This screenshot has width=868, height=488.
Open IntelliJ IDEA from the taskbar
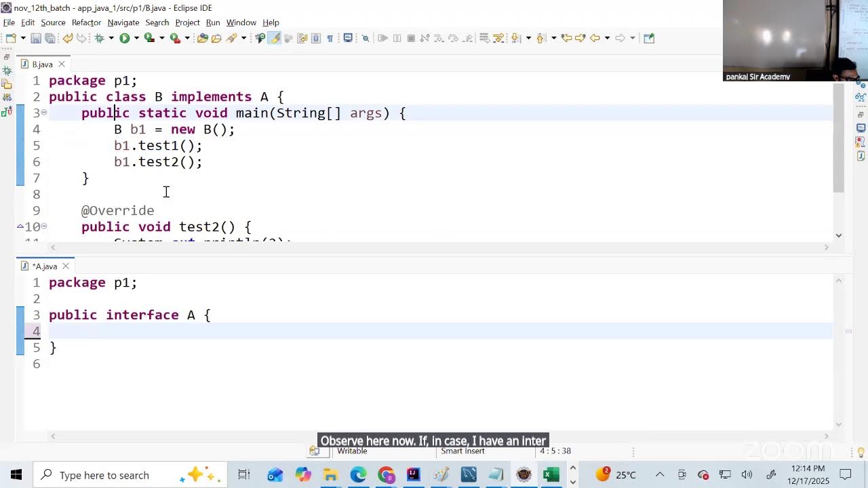coord(413,474)
